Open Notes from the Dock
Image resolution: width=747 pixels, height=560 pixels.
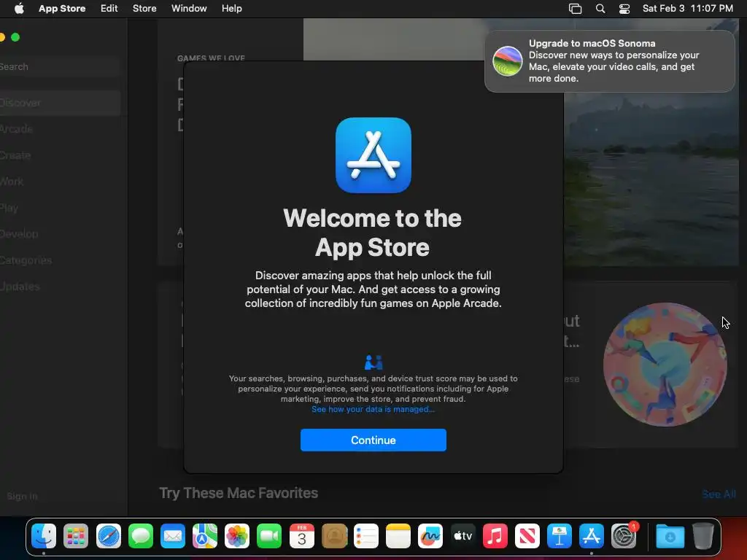[x=398, y=536]
